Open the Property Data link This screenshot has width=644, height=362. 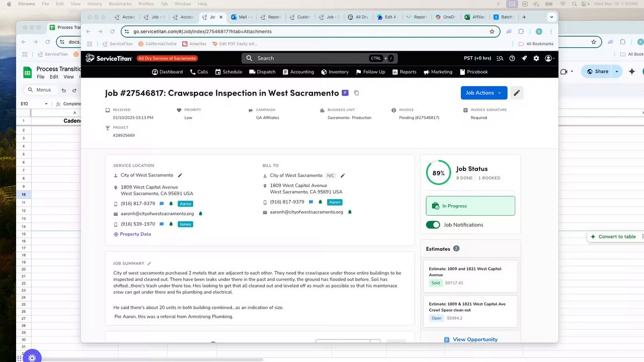pos(132,234)
